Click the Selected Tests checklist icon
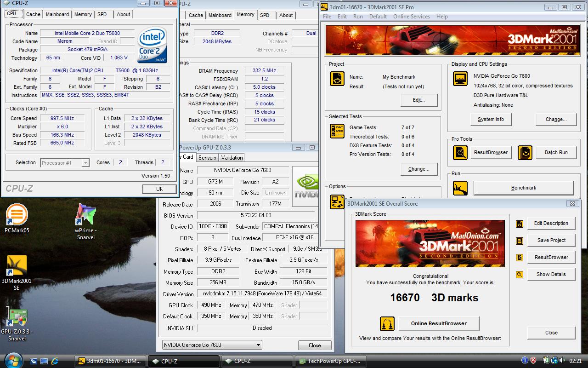The height and width of the screenshot is (368, 588). pos(337,131)
